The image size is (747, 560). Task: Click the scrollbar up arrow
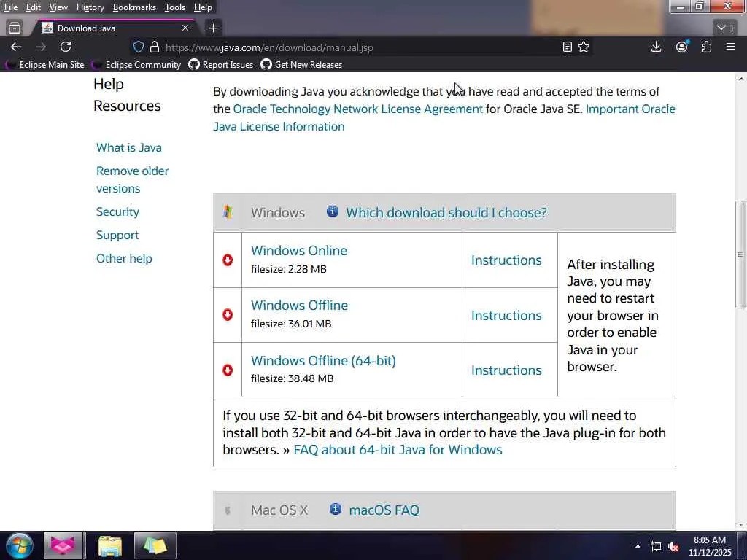tap(741, 78)
